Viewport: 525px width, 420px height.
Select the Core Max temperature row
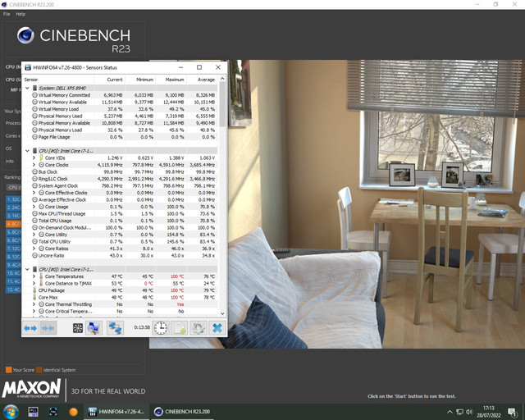pyautogui.click(x=120, y=297)
